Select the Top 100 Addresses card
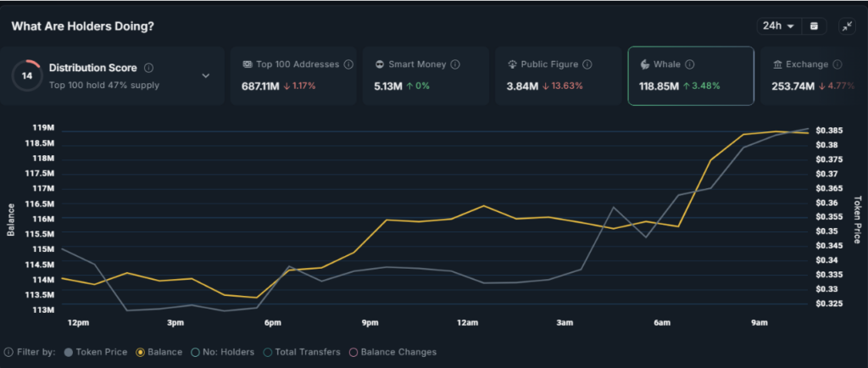 coord(294,75)
